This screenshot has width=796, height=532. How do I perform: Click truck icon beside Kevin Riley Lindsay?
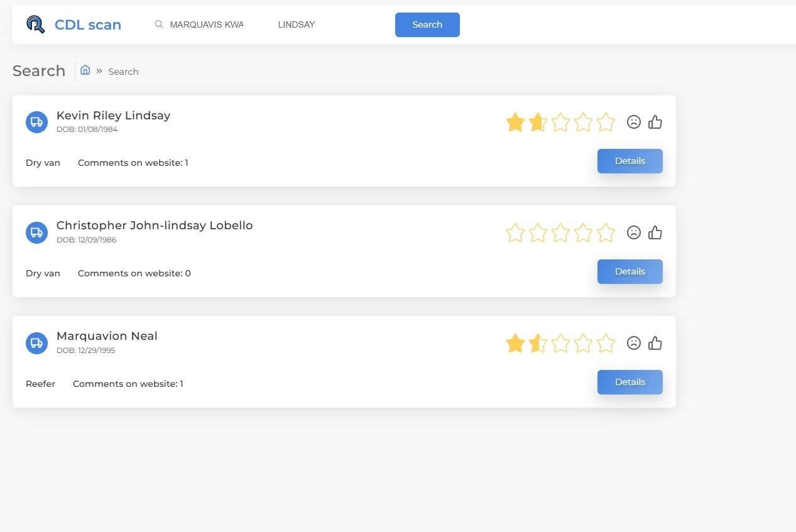[36, 122]
